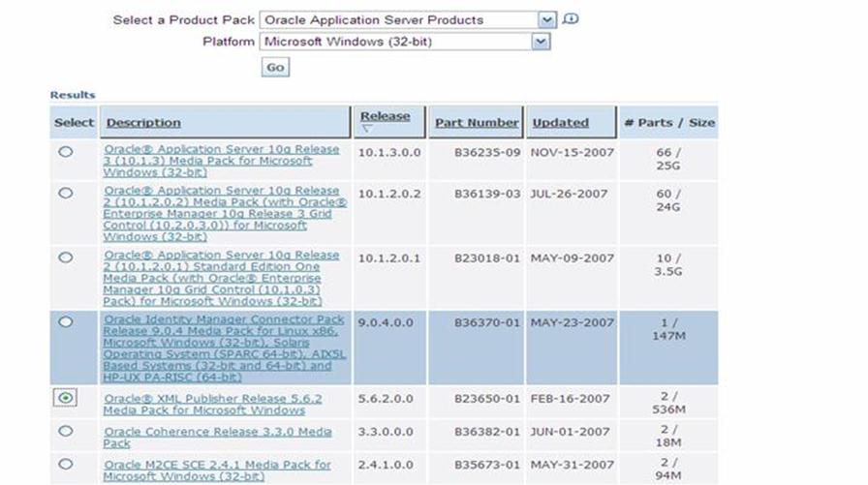Open Application Server 10g Release 3 (10.1.3) link
The width and height of the screenshot is (868, 485).
[x=221, y=161]
